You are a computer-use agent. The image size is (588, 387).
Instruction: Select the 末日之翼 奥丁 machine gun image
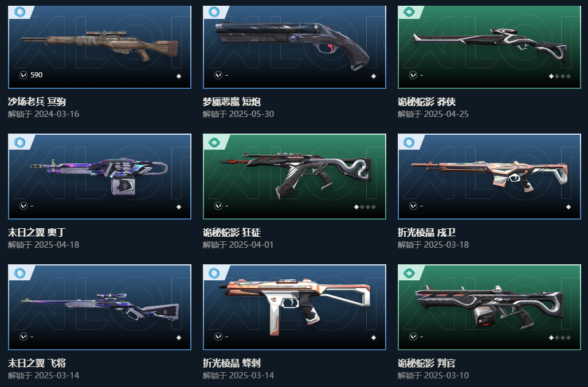tap(99, 176)
